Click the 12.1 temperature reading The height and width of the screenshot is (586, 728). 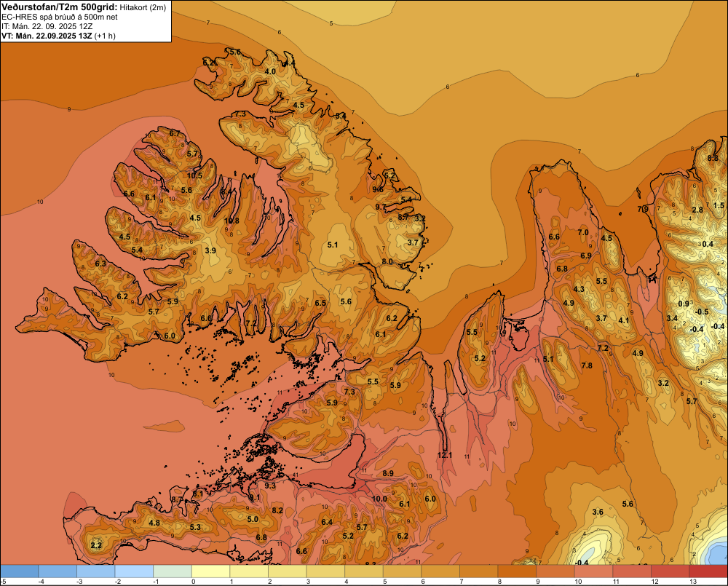445,455
